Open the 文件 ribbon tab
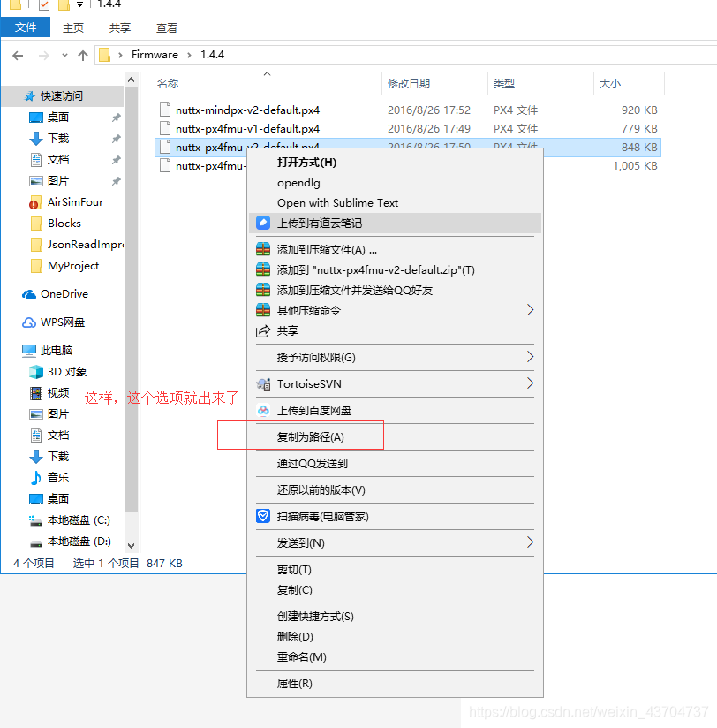The width and height of the screenshot is (717, 728). (x=25, y=27)
